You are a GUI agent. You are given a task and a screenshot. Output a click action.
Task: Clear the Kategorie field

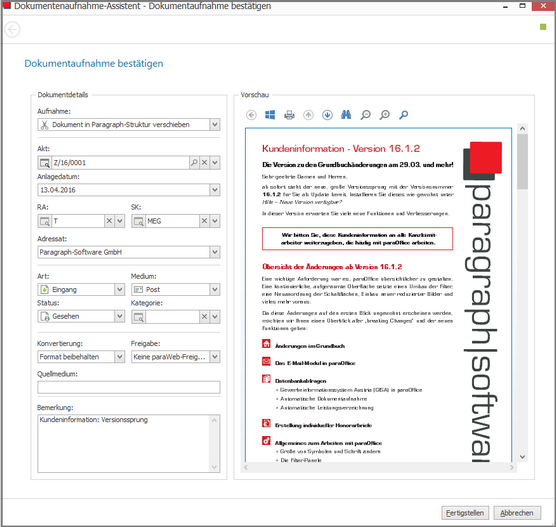pos(205,316)
